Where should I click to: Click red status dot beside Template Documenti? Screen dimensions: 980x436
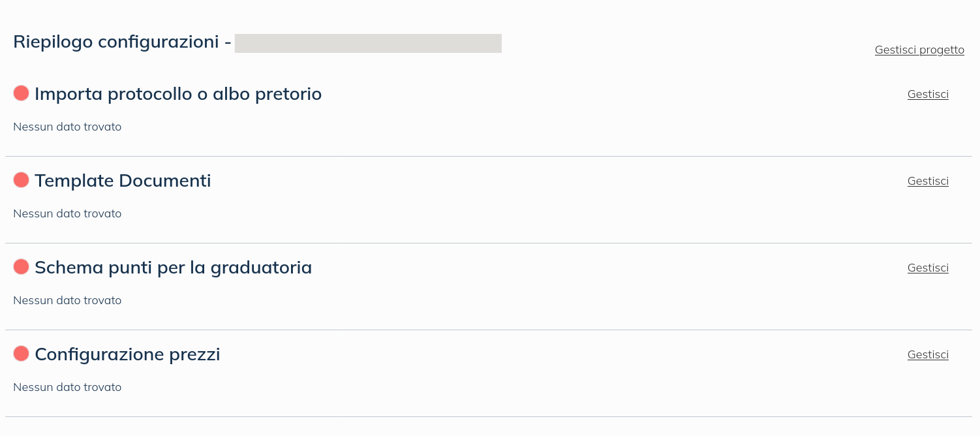pyautogui.click(x=21, y=180)
